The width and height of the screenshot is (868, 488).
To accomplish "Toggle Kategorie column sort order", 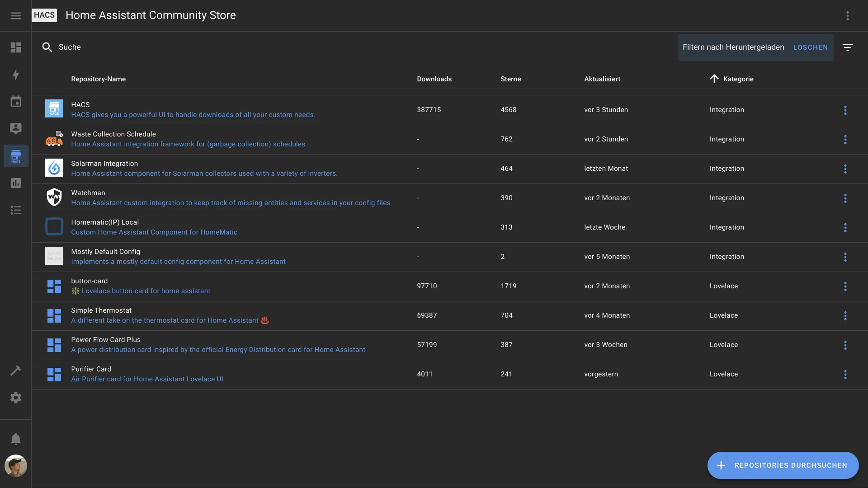I will pos(731,79).
